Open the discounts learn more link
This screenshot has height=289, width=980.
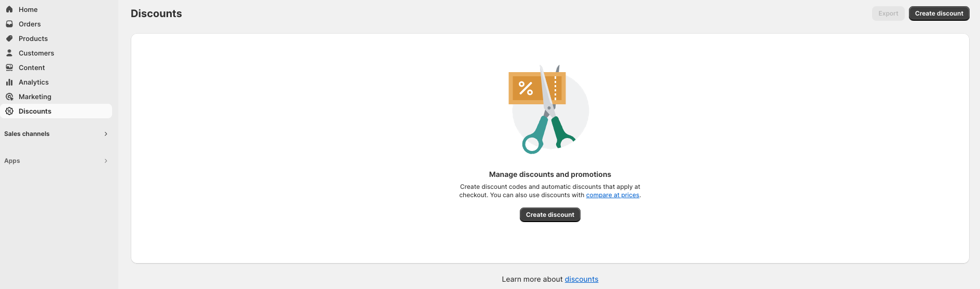coord(581,279)
